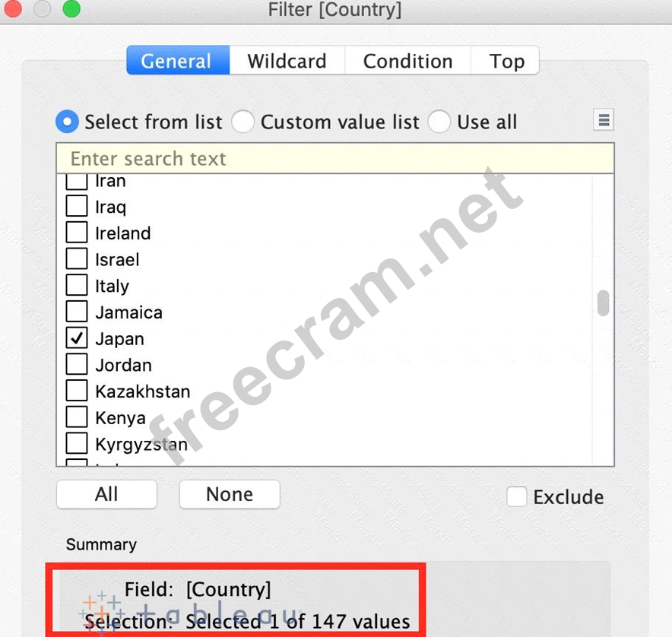This screenshot has width=672, height=637.
Task: Open the filter list options menu icon
Action: (x=604, y=120)
